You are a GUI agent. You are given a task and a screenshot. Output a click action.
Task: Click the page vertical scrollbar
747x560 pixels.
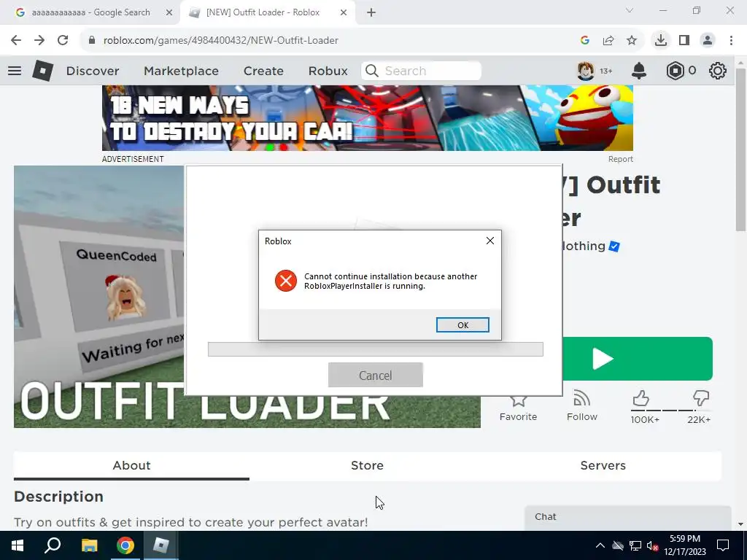(x=740, y=149)
